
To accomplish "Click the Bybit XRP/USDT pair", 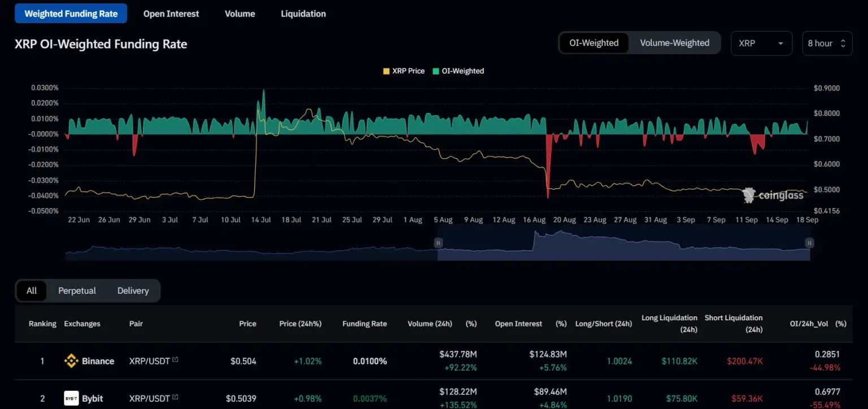I will 149,398.
